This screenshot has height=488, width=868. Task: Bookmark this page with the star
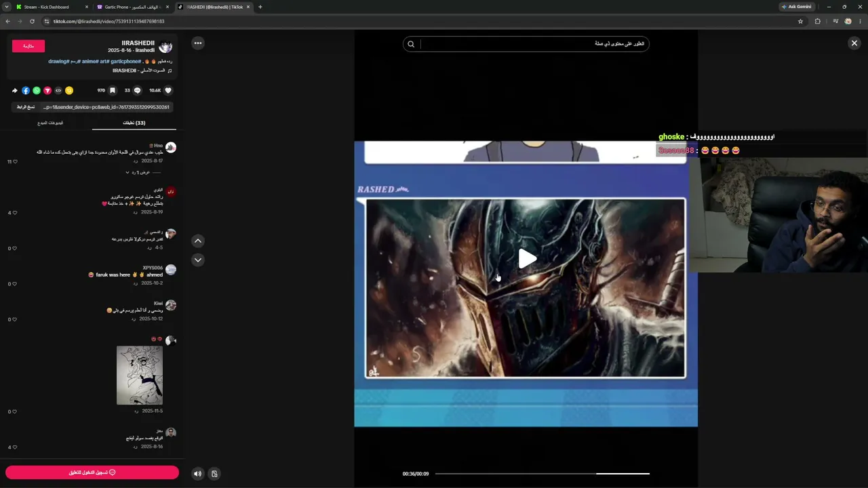[x=800, y=21]
